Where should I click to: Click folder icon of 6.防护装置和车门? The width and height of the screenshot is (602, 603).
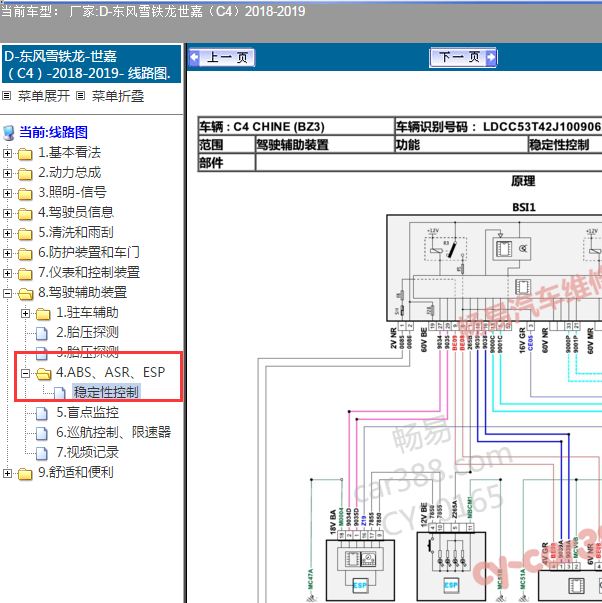click(x=25, y=254)
